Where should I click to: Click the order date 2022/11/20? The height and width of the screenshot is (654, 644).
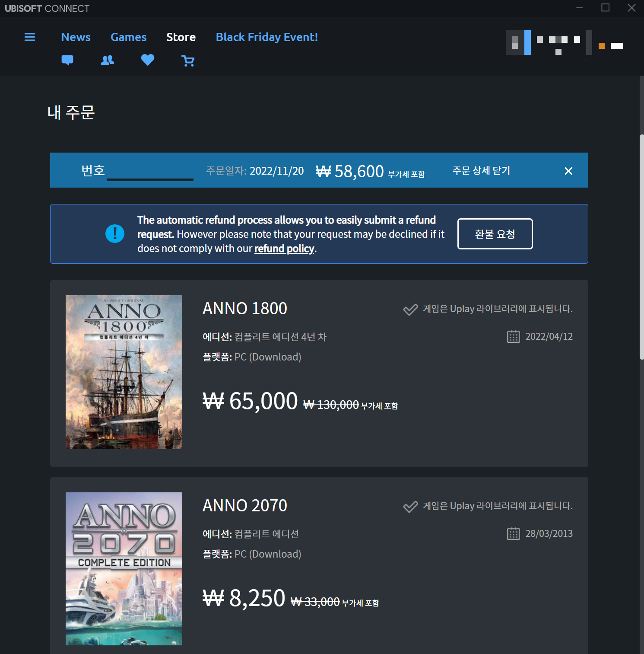click(277, 171)
